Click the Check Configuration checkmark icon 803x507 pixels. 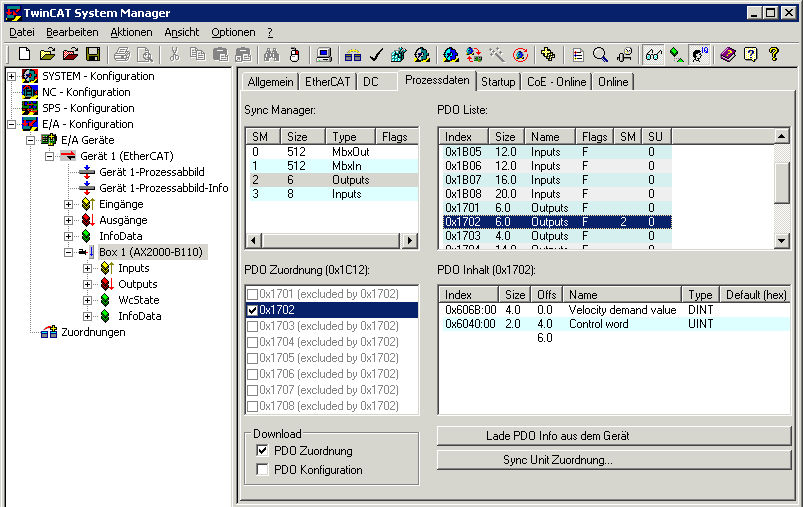[x=376, y=54]
